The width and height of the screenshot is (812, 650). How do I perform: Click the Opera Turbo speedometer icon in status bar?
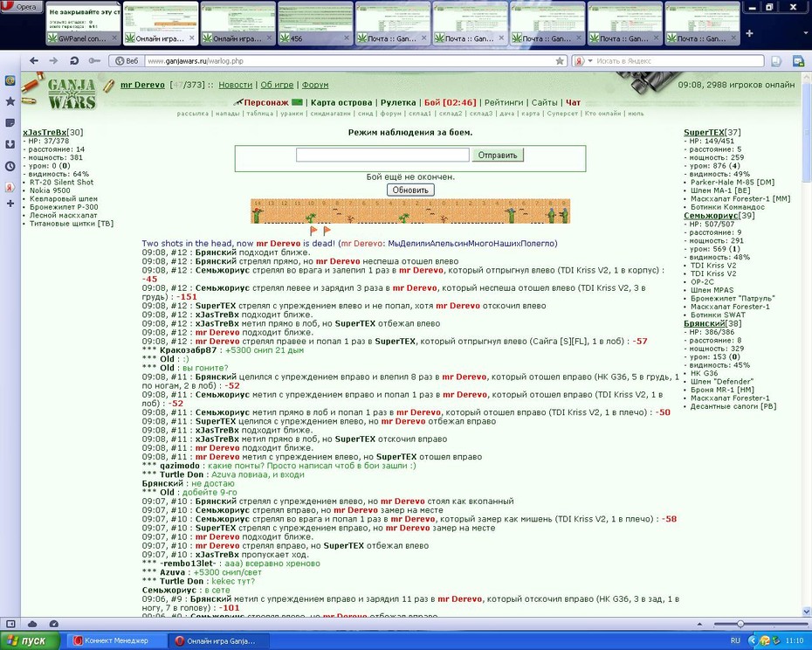pyautogui.click(x=53, y=624)
